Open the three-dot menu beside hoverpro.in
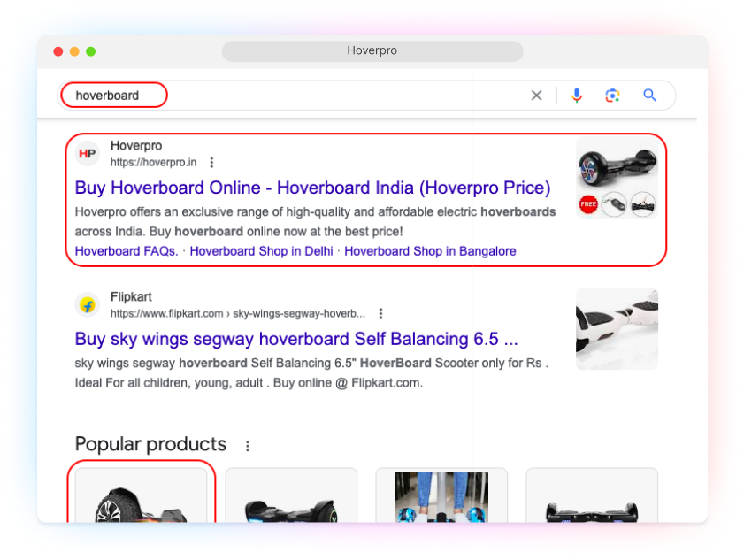The image size is (744, 560). [x=211, y=162]
